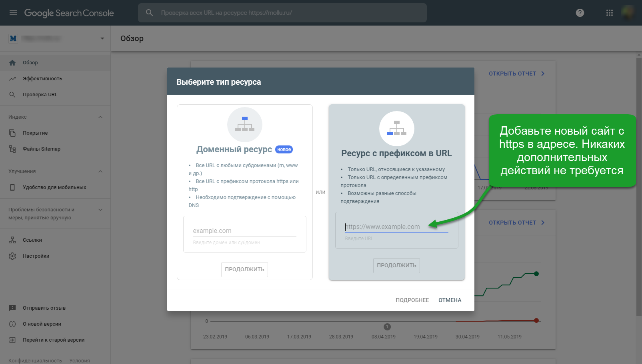This screenshot has width=642, height=364.
Task: Click the Overview home icon in sidebar
Action: tap(12, 63)
